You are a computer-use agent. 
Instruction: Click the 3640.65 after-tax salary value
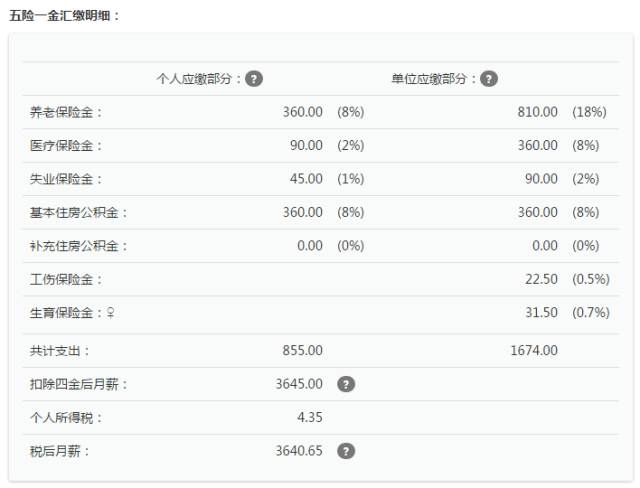click(x=299, y=450)
